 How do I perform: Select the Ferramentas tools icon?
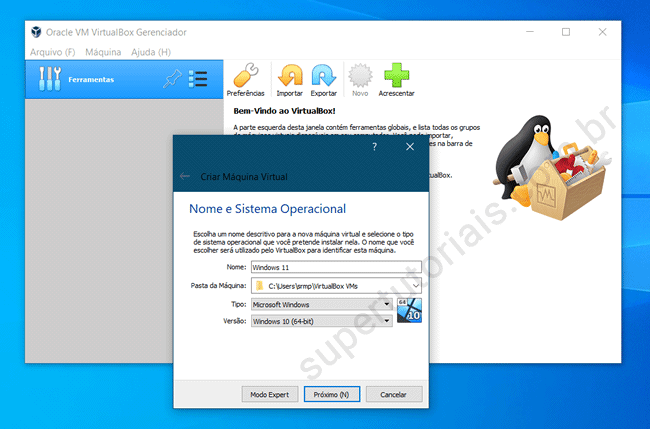pyautogui.click(x=50, y=79)
